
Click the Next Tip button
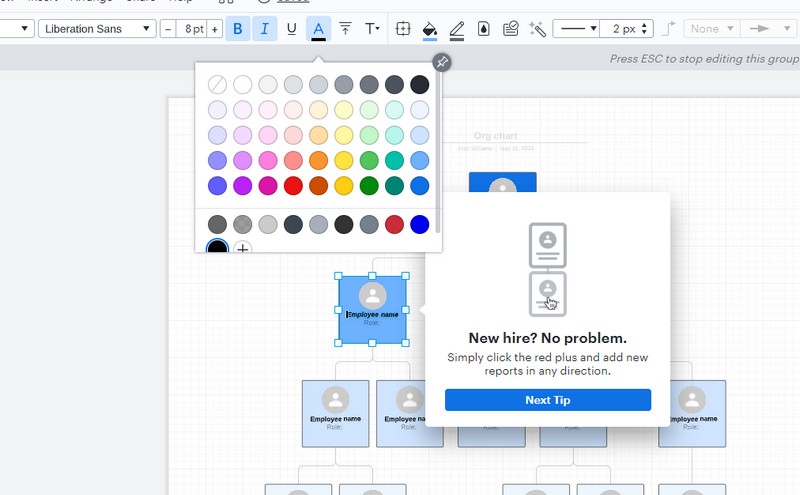548,400
